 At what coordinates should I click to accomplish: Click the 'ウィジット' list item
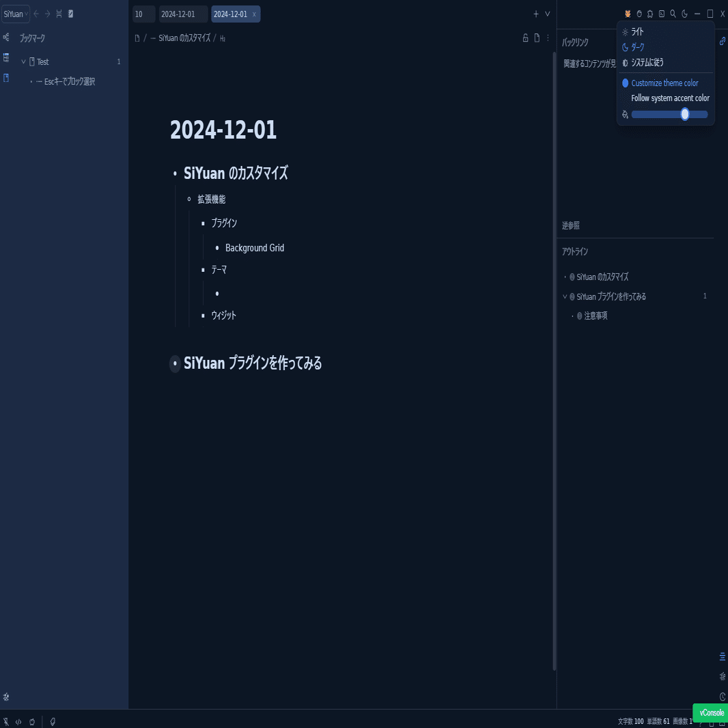click(224, 316)
